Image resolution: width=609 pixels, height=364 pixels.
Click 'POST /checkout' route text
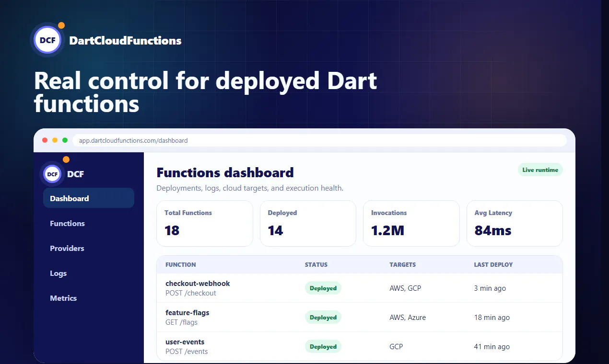point(191,293)
